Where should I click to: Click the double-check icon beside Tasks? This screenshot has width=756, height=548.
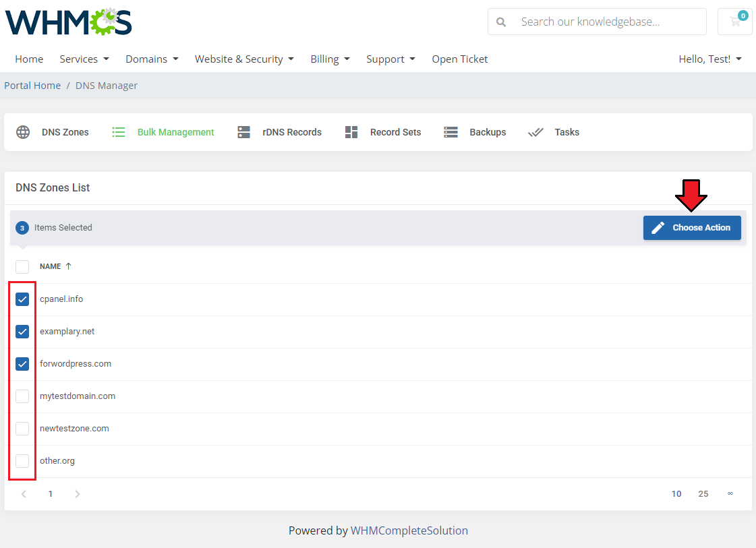pyautogui.click(x=535, y=132)
